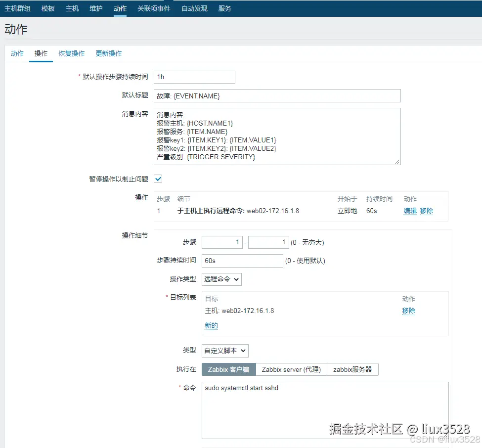Open the 模板 menu item

tap(47, 8)
